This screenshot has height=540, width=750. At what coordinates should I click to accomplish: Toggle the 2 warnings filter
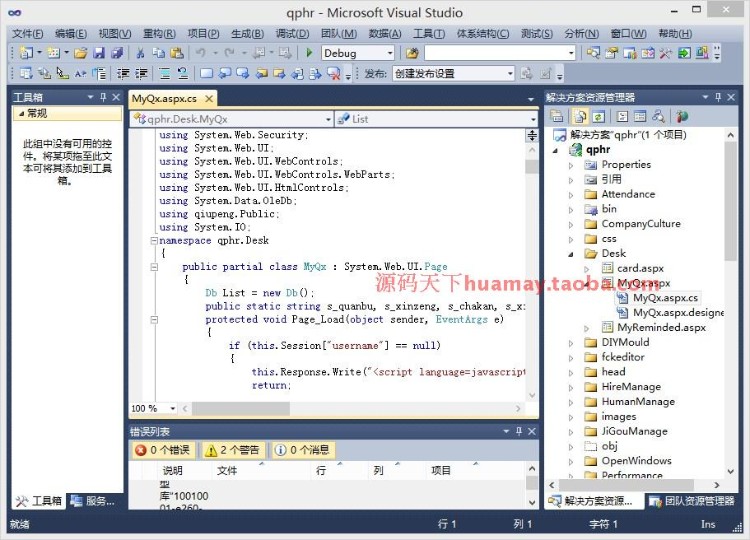[232, 450]
